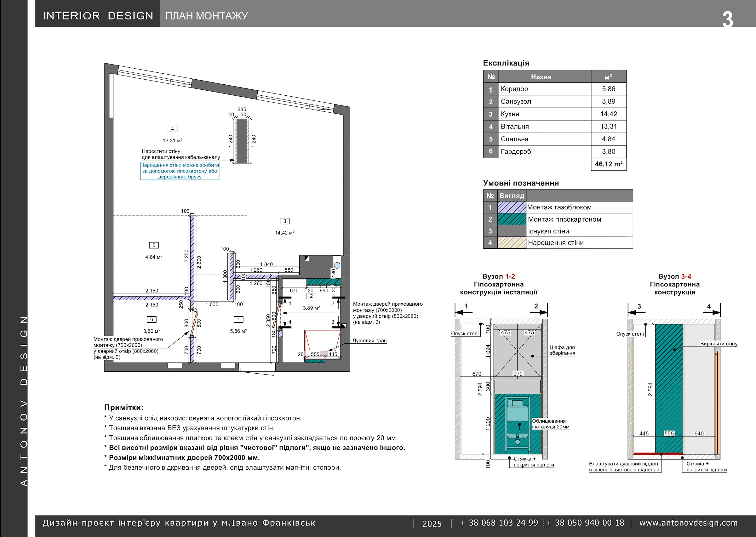
Task: Click the INTERIOR DESIGN header block
Action: 98,15
